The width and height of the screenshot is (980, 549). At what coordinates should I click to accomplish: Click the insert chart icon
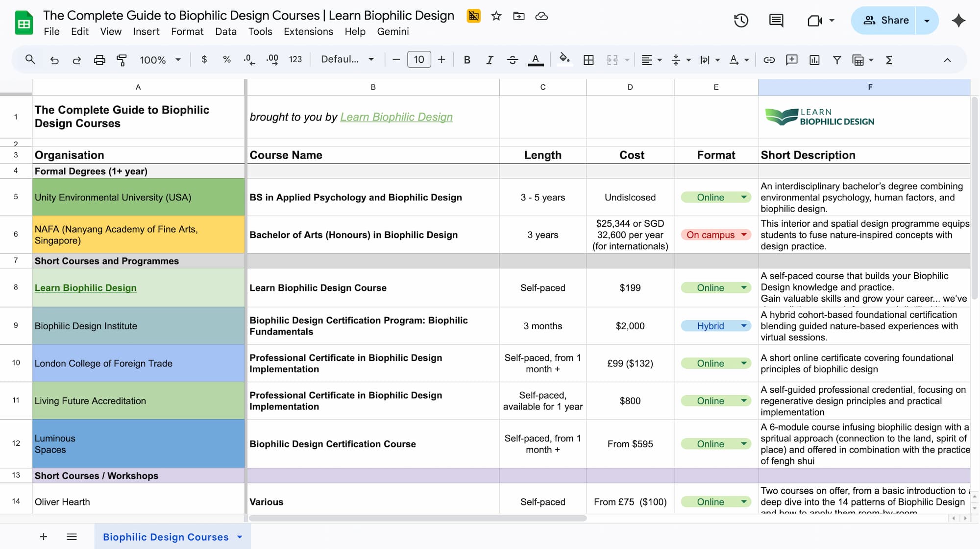click(814, 60)
